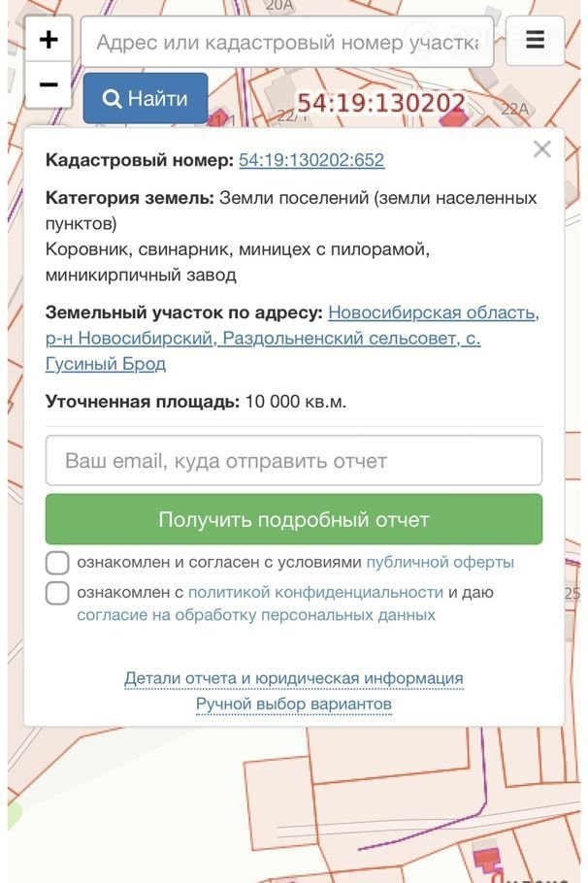Expand Ручной выбор вариантов

294,703
